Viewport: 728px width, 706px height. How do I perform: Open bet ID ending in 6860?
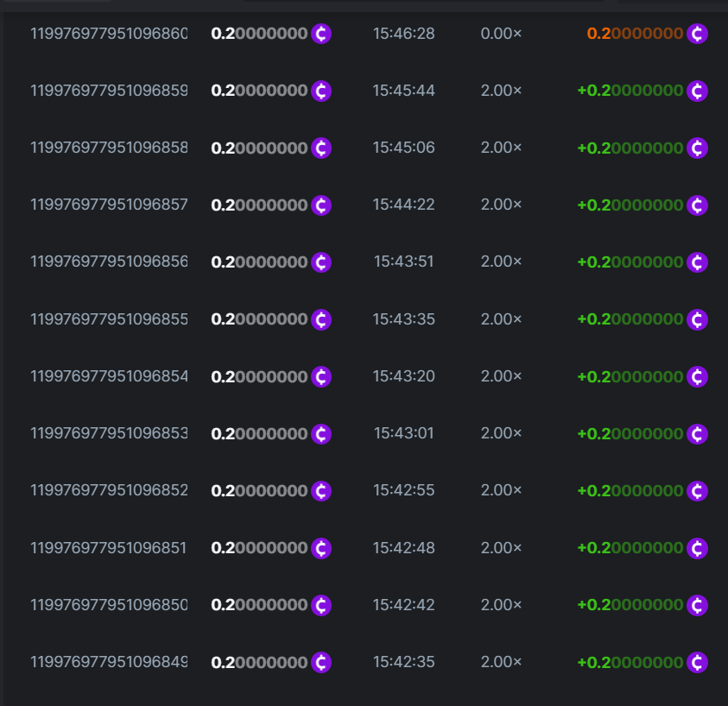[109, 35]
